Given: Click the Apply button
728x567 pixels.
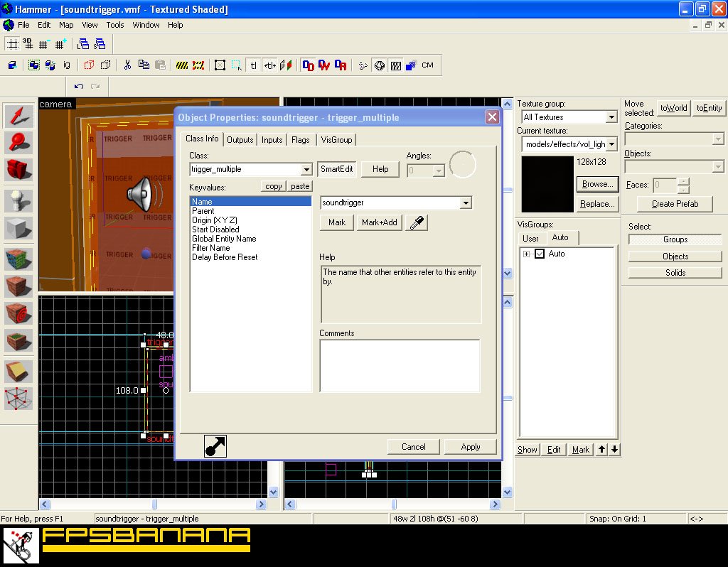Looking at the screenshot, I should [470, 447].
